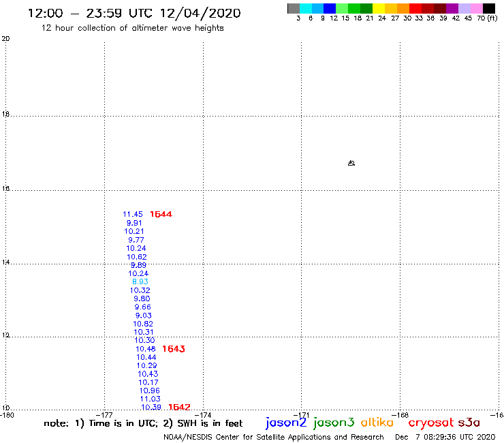Image resolution: width=504 pixels, height=443 pixels.
Task: Click the jason3 satellite legend label
Action: pyautogui.click(x=334, y=423)
